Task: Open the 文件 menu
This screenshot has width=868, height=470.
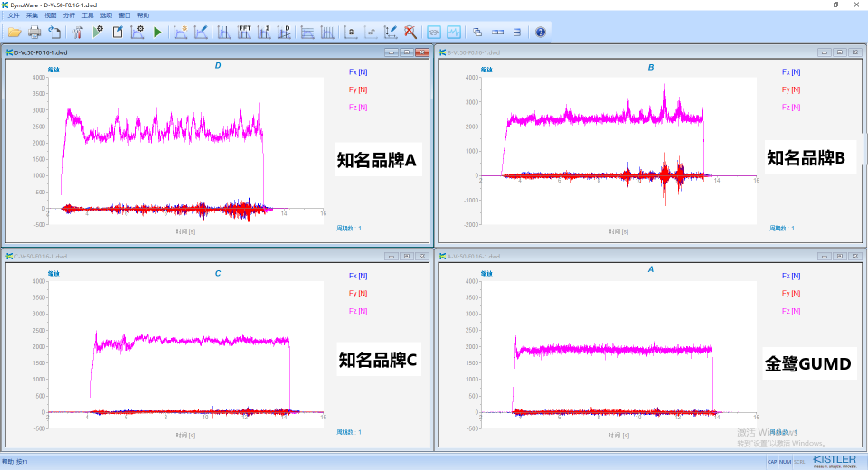Action: 14,15
